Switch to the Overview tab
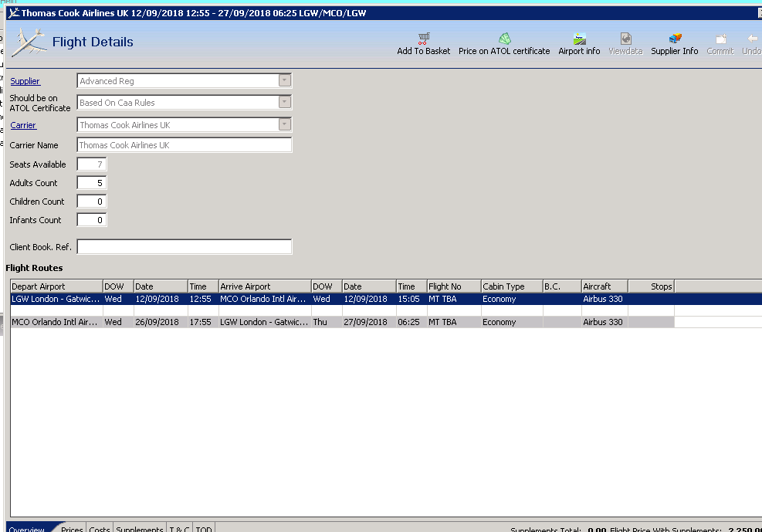This screenshot has width=762, height=532. pos(27,528)
